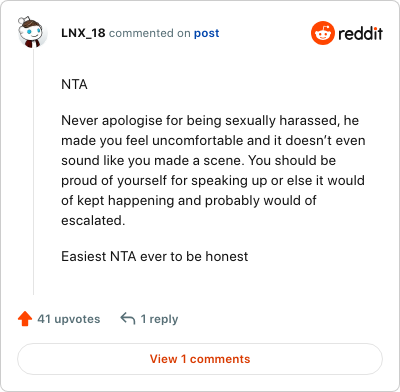Image resolution: width=400 pixels, height=392 pixels.
Task: Click the curved reply arrow icon
Action: [x=128, y=319]
